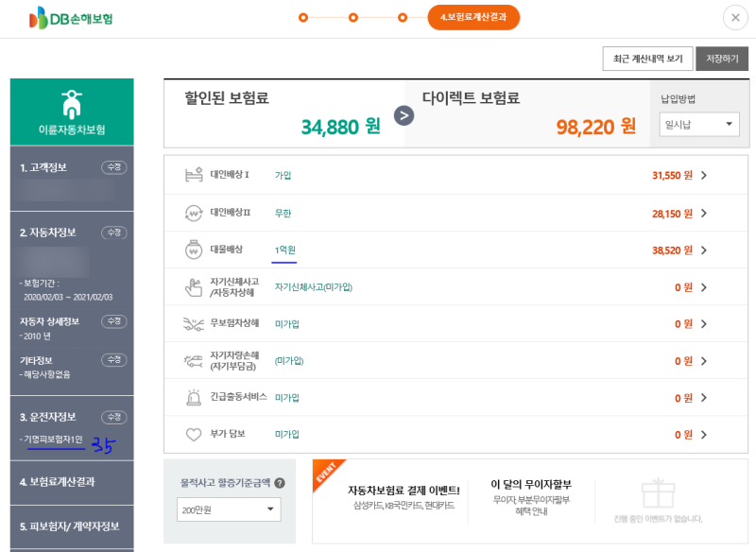Click the orange EVENT ribbon badge

[x=326, y=473]
